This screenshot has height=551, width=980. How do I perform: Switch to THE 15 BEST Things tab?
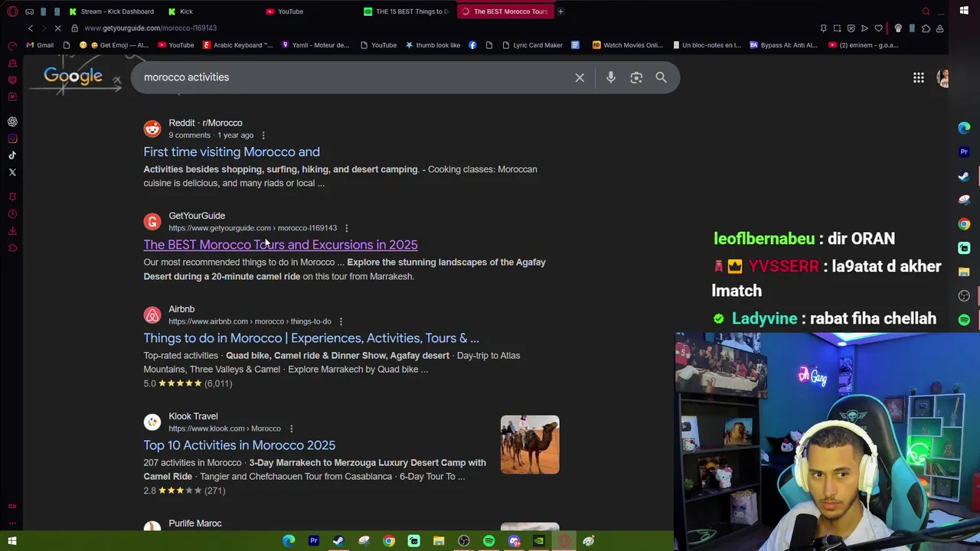[407, 11]
